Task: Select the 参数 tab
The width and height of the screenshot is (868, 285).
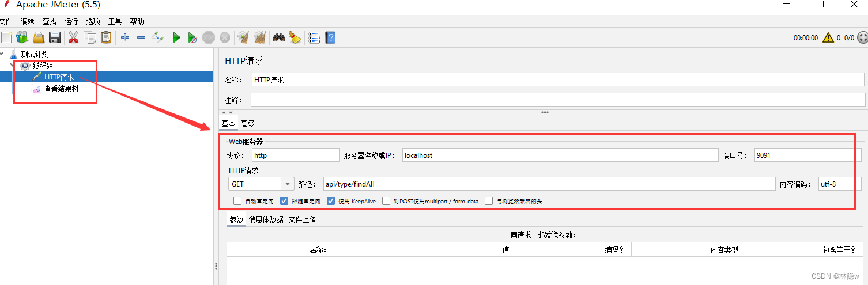Action: (236, 219)
